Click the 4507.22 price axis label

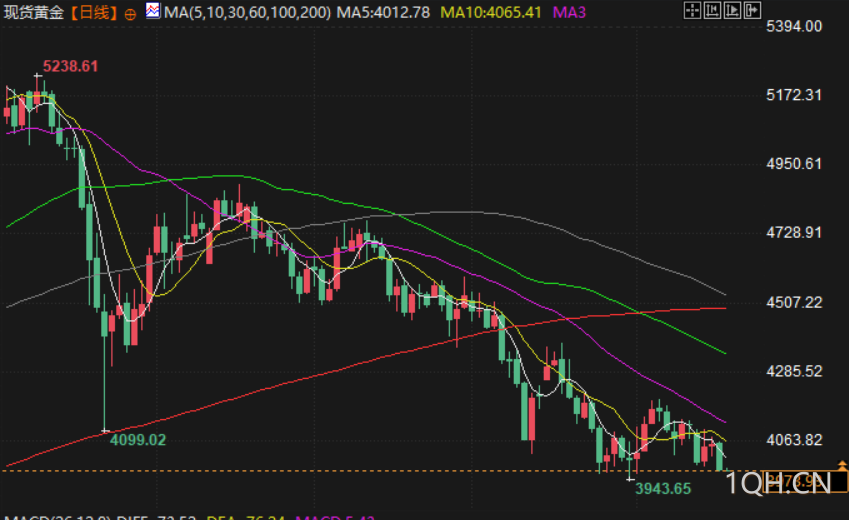[794, 302]
